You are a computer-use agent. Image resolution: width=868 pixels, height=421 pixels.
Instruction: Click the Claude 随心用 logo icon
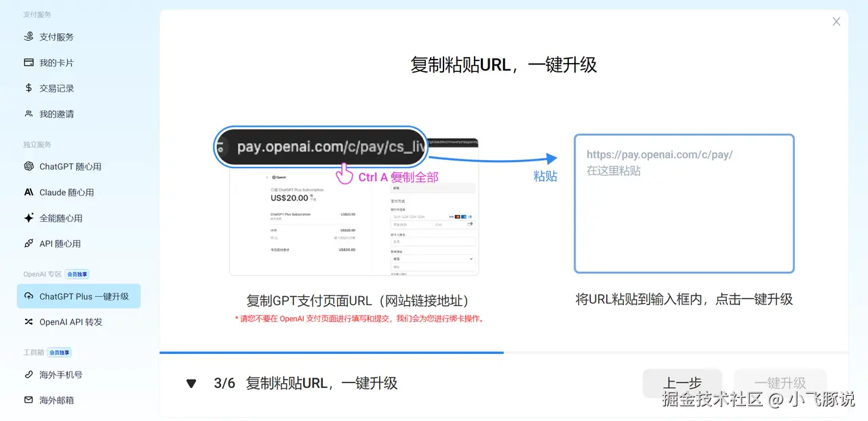(28, 192)
